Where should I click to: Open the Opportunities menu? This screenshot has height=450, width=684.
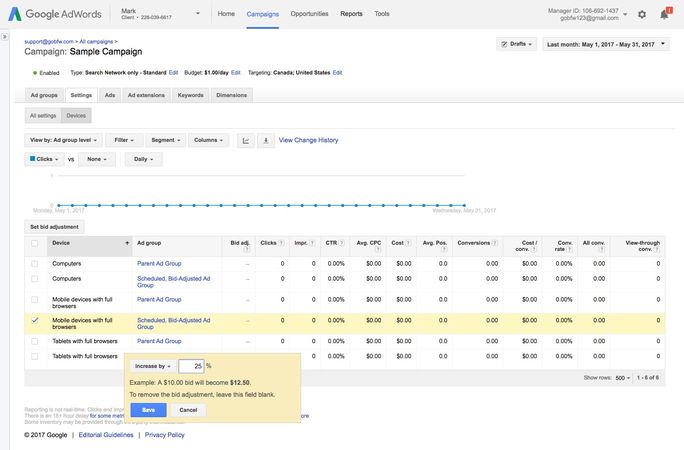coord(309,14)
